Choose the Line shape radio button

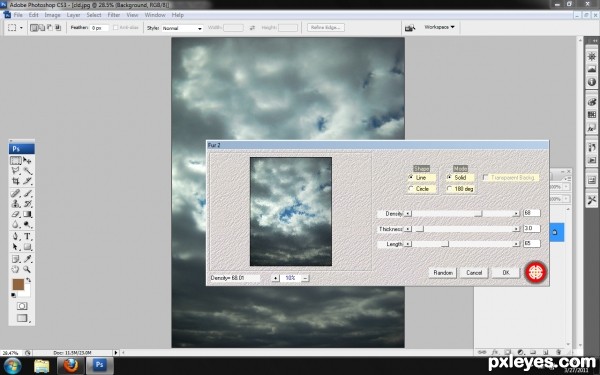click(411, 177)
